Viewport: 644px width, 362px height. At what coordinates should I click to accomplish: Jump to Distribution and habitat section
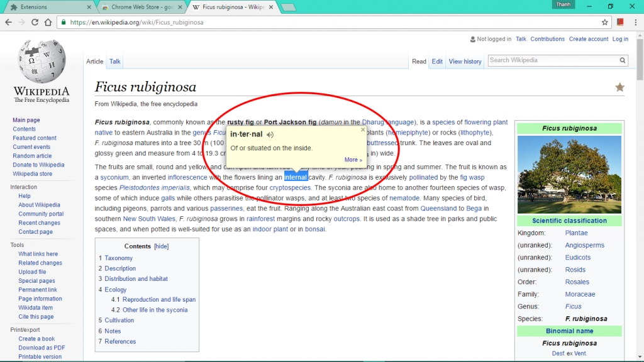tap(136, 278)
